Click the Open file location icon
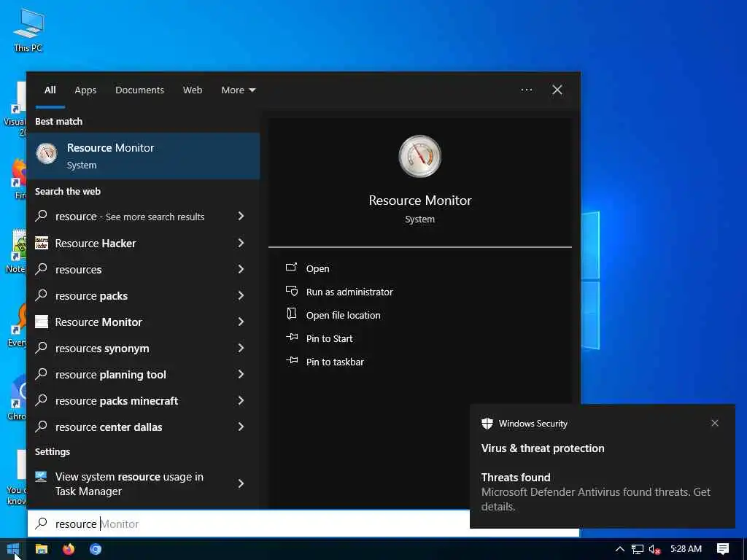Screen dimensions: 747x560 tap(292, 314)
